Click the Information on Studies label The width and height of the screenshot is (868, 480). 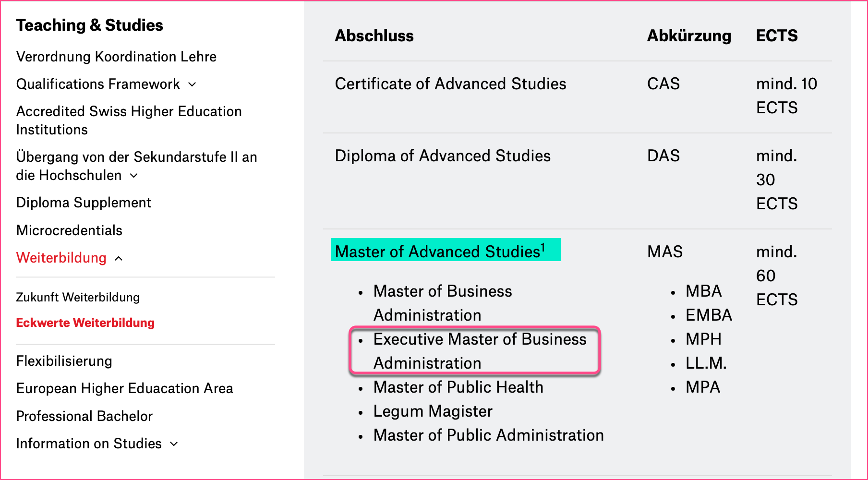89,444
